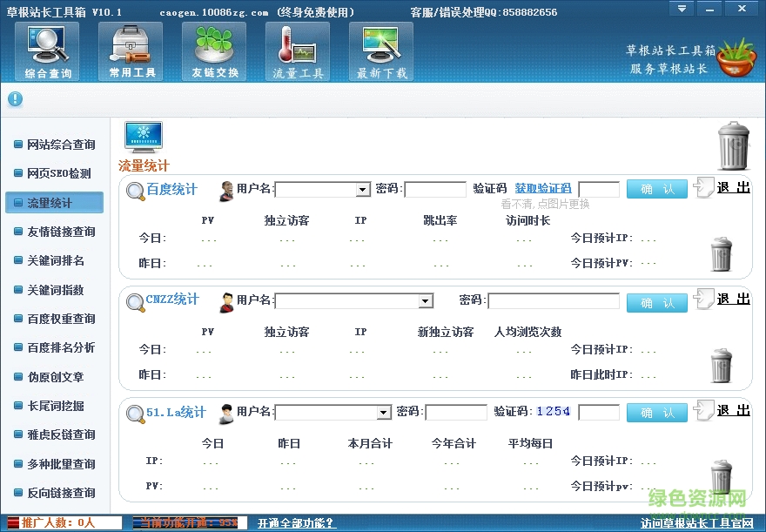This screenshot has height=532, width=766.
Task: Click the 开通全部功能? link
Action: [x=296, y=523]
